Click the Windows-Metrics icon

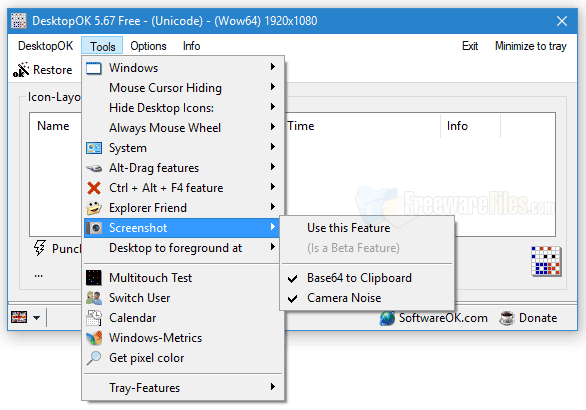(94, 338)
